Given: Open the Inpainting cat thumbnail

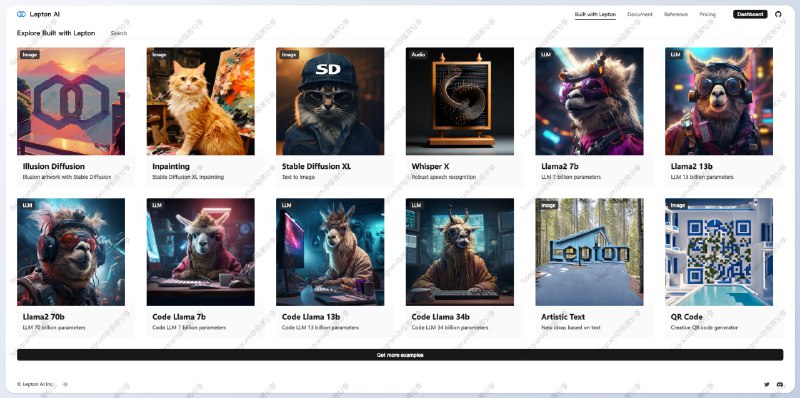Looking at the screenshot, I should (x=201, y=101).
